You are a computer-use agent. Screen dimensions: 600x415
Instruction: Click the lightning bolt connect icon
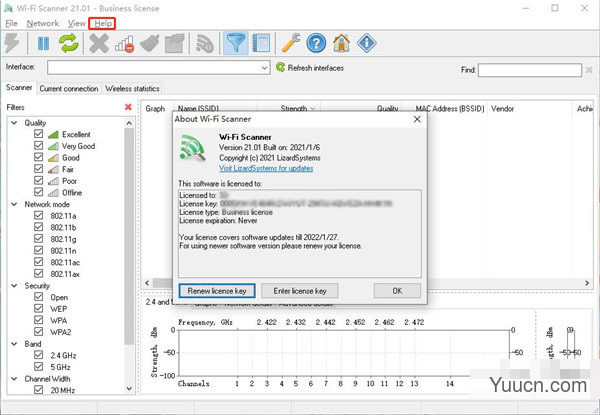tap(12, 43)
